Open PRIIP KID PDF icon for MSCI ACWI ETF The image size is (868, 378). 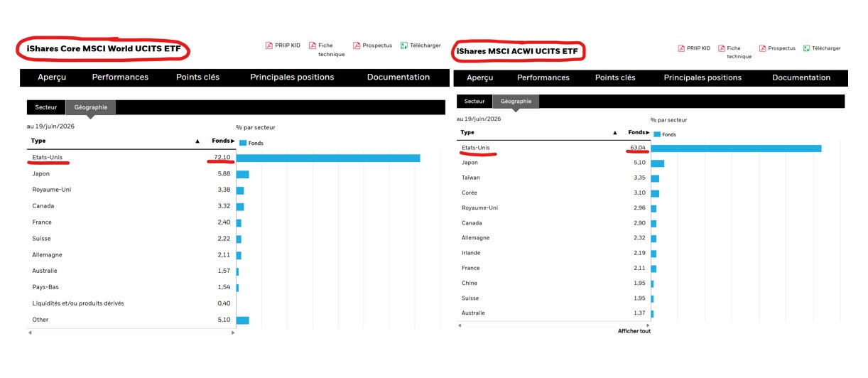[681, 48]
